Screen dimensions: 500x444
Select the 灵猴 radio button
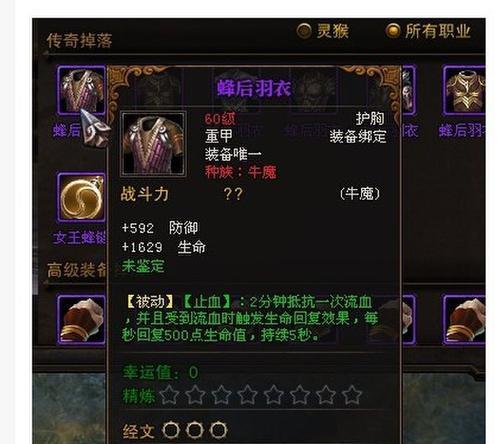point(304,31)
